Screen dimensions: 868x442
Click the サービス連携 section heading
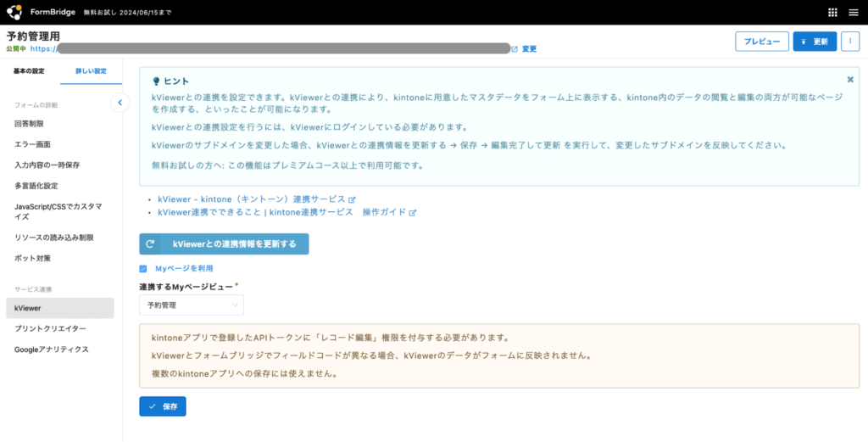(x=33, y=289)
